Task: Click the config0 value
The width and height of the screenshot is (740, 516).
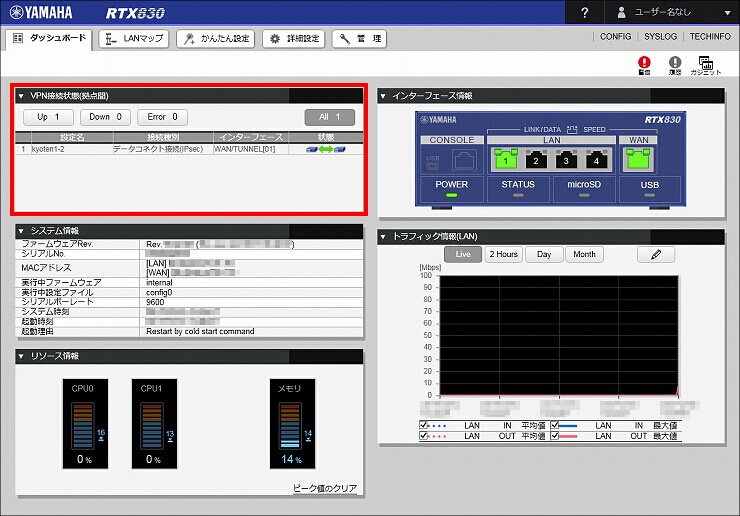Action: [x=159, y=293]
